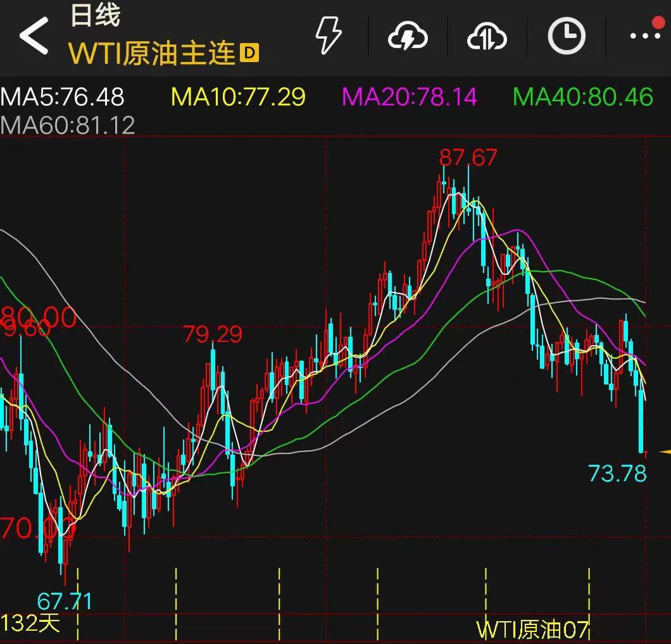Tap the lightning bolt quick-trade icon
The height and width of the screenshot is (644, 671).
pos(329,36)
